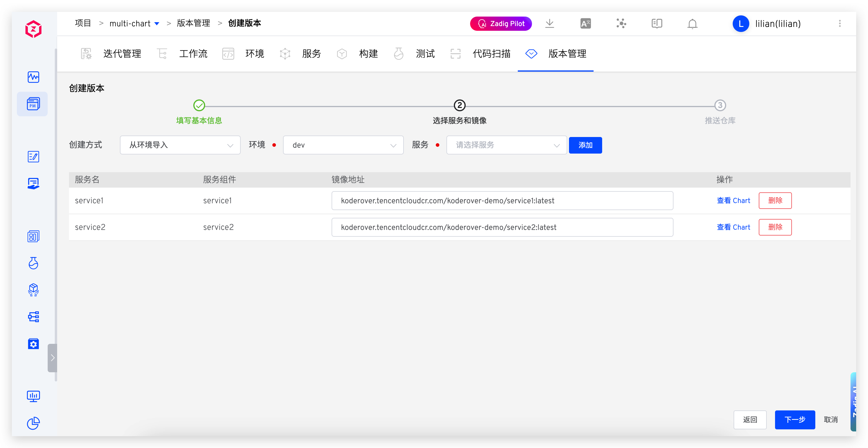Click the Zadig logo icon
Image resolution: width=868 pixels, height=448 pixels.
(33, 29)
